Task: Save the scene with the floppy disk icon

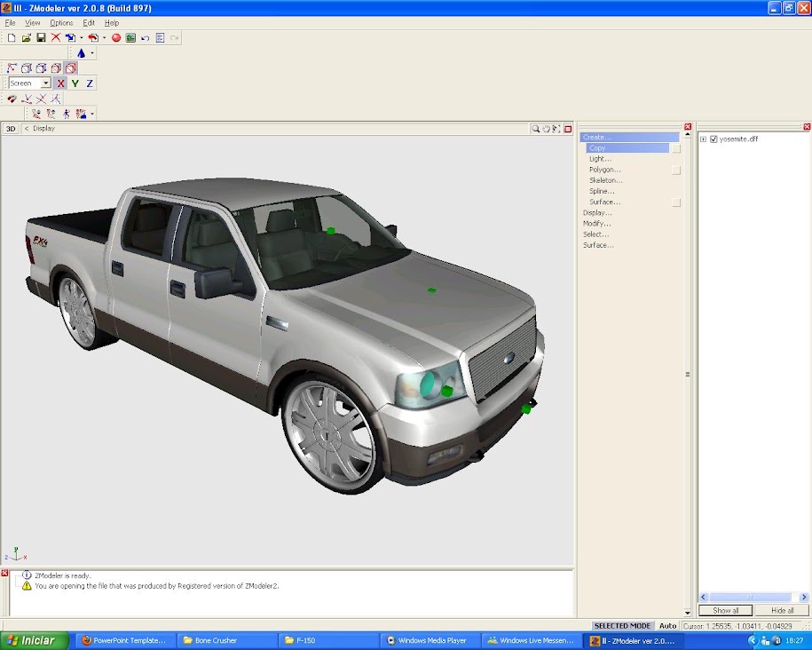Action: pyautogui.click(x=41, y=38)
